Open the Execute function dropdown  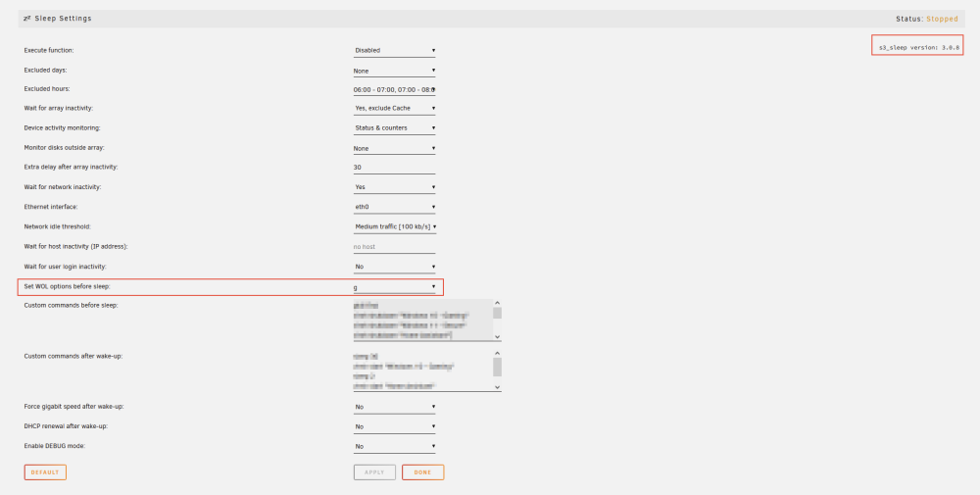(394, 50)
